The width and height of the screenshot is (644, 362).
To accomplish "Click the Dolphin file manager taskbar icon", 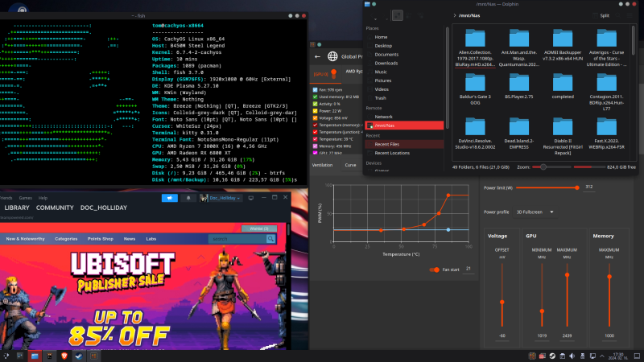I will click(x=35, y=356).
